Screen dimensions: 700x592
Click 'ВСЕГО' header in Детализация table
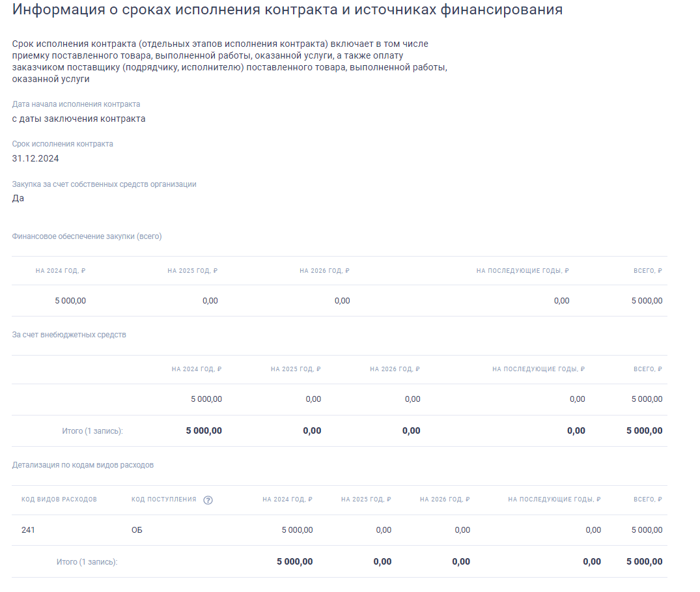coord(648,499)
